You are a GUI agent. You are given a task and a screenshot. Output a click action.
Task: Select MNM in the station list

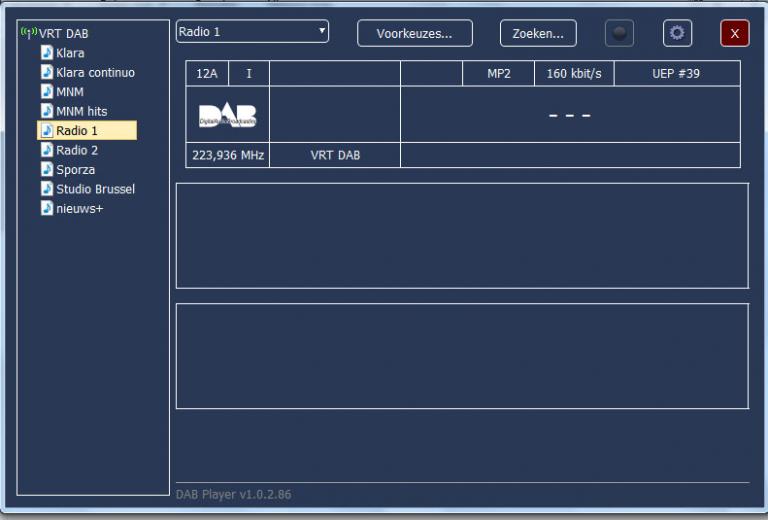[x=70, y=92]
